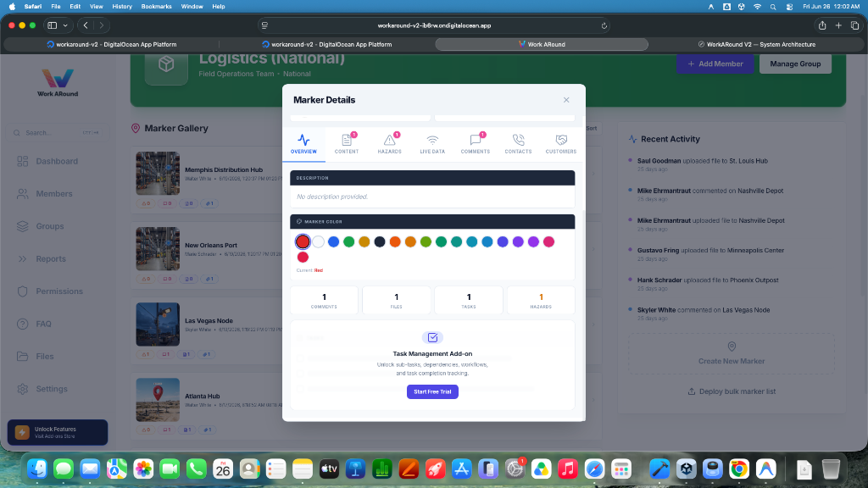Open the Las Vegas Node thumbnail
The image size is (868, 488).
pyautogui.click(x=158, y=324)
